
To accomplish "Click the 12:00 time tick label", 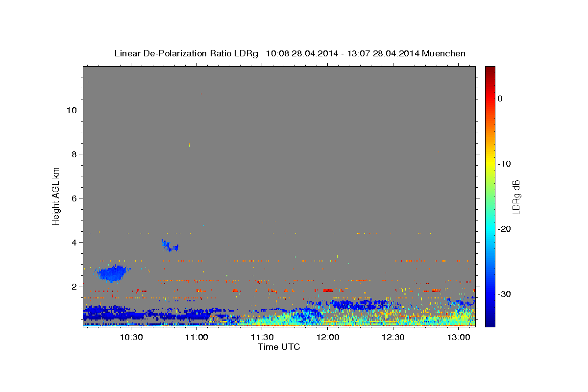I will click(x=327, y=338).
